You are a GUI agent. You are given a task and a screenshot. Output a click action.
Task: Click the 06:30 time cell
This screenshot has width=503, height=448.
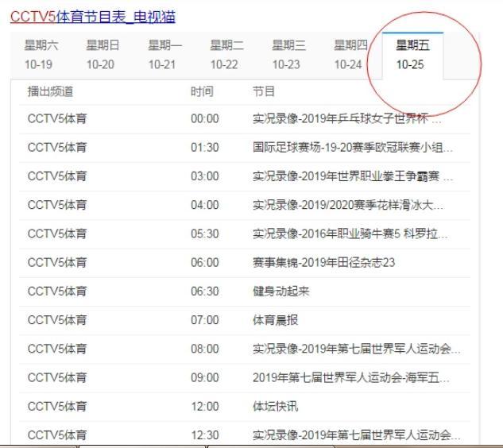(205, 292)
